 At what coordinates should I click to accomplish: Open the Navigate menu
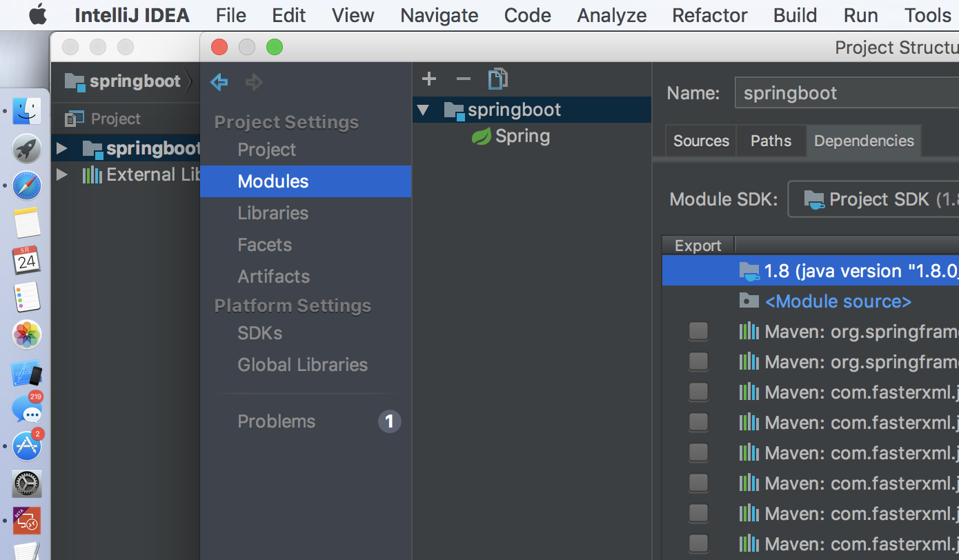click(x=439, y=15)
